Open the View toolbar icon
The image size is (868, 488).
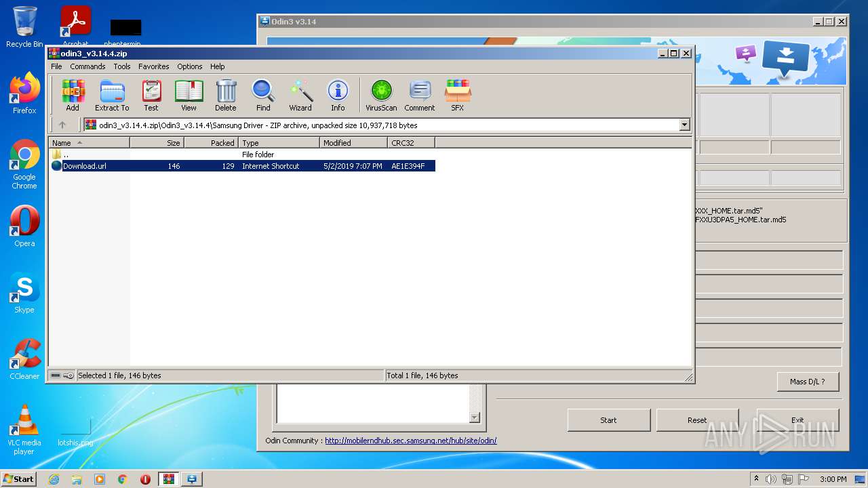click(189, 96)
